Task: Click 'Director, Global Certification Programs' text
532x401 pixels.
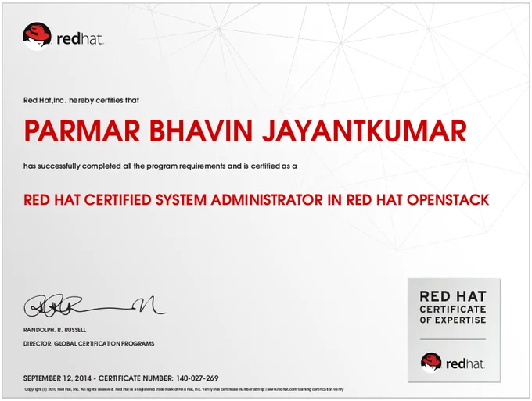Action: pos(88,343)
